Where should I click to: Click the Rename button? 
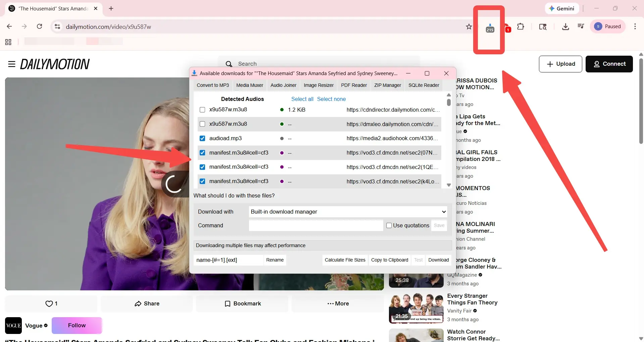tap(275, 260)
